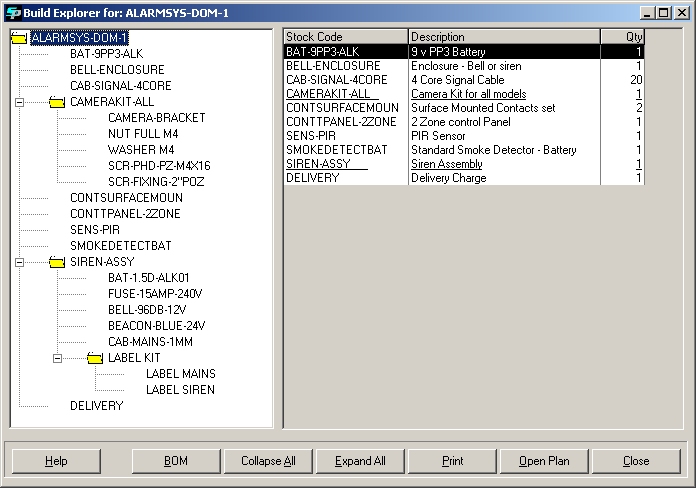Select the SMOKEDETECTBAT row in the list
Image resolution: width=696 pixels, height=488 pixels.
pyautogui.click(x=337, y=150)
